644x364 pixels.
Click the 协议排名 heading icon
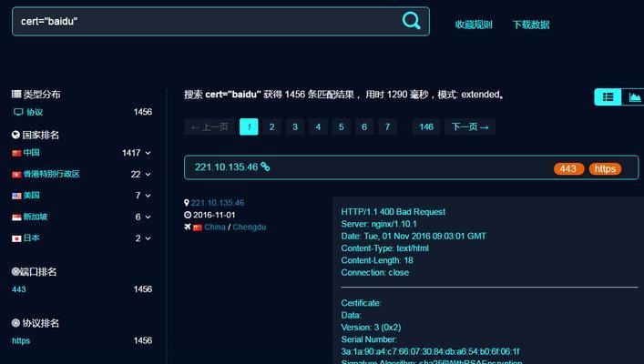(15, 323)
